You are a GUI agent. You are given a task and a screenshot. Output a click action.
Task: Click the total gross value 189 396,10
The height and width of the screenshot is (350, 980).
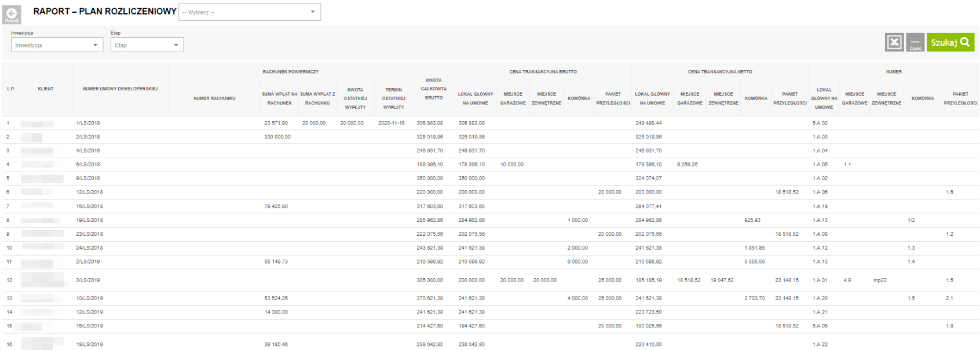[430, 165]
